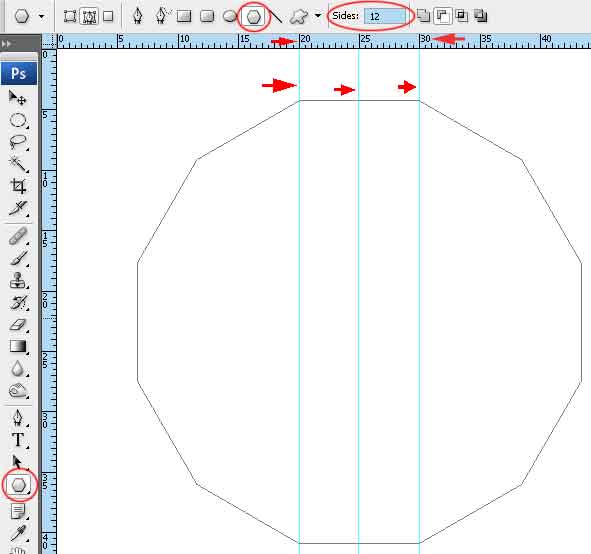The width and height of the screenshot is (591, 554).
Task: Select the Move tool
Action: [x=17, y=98]
